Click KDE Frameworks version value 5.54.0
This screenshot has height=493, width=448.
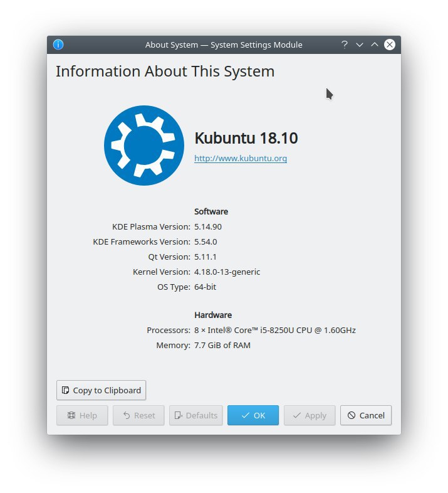206,241
